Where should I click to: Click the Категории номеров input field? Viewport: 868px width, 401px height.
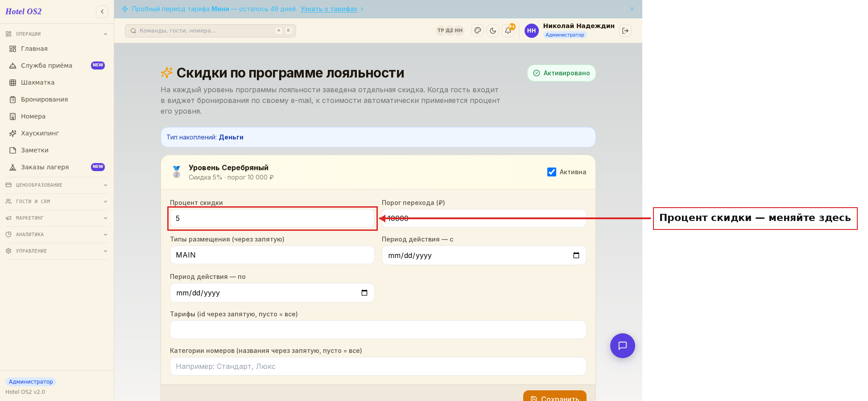coord(378,366)
